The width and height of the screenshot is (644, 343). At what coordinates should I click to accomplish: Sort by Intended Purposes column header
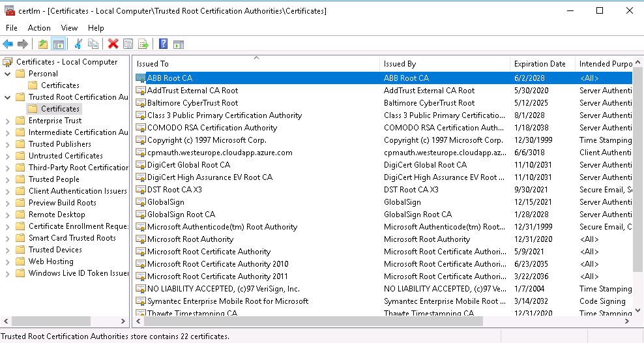click(604, 64)
